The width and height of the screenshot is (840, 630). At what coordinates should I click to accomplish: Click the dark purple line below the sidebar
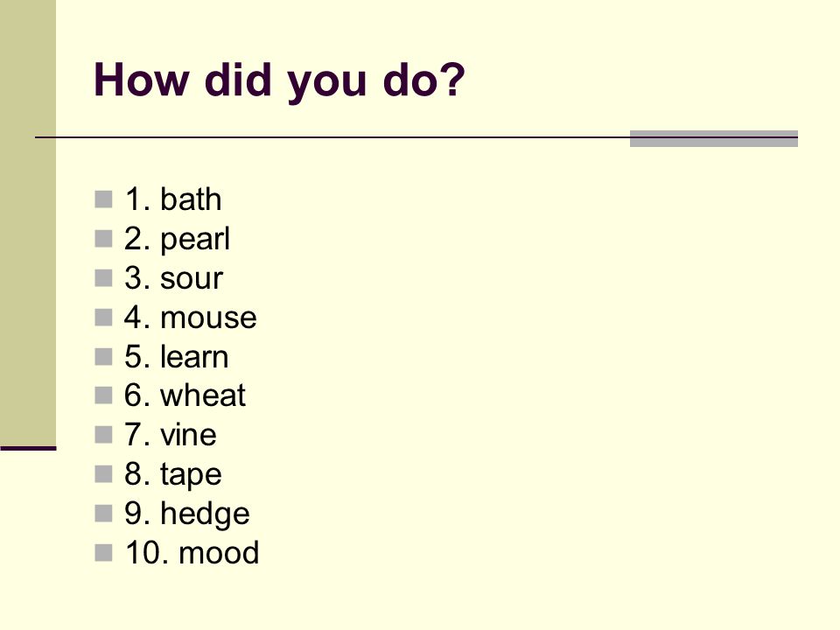(28, 448)
